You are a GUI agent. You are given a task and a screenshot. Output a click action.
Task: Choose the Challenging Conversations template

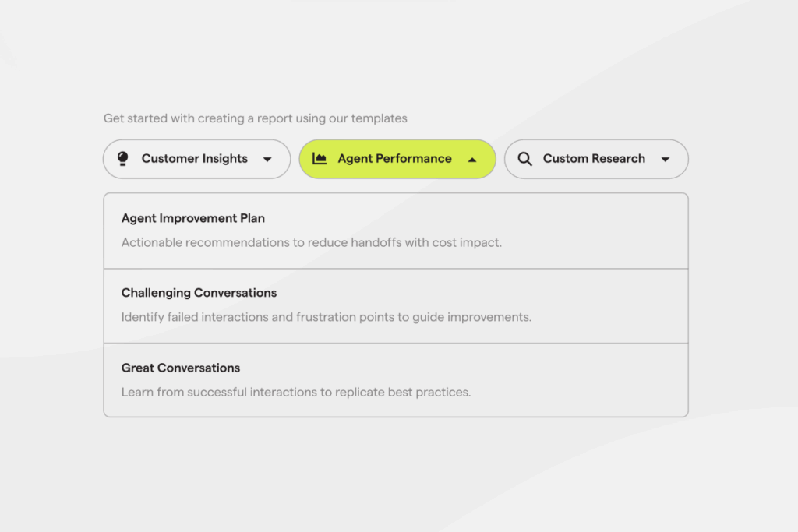pos(396,305)
